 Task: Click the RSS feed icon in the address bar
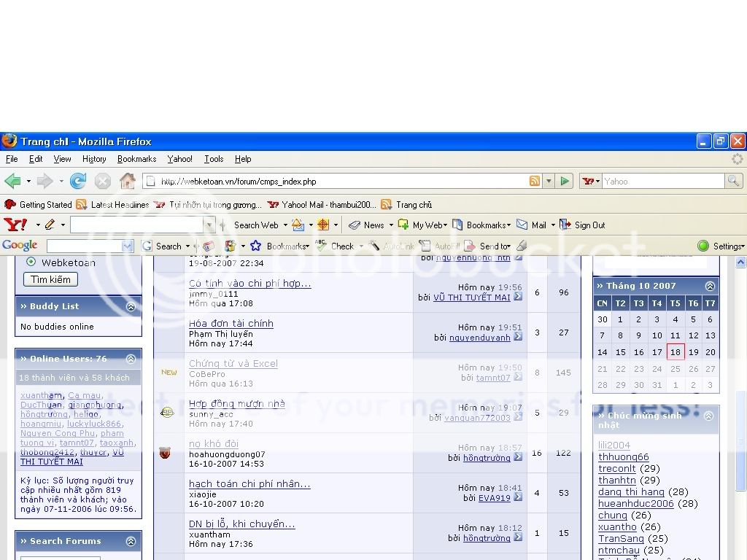[x=535, y=182]
